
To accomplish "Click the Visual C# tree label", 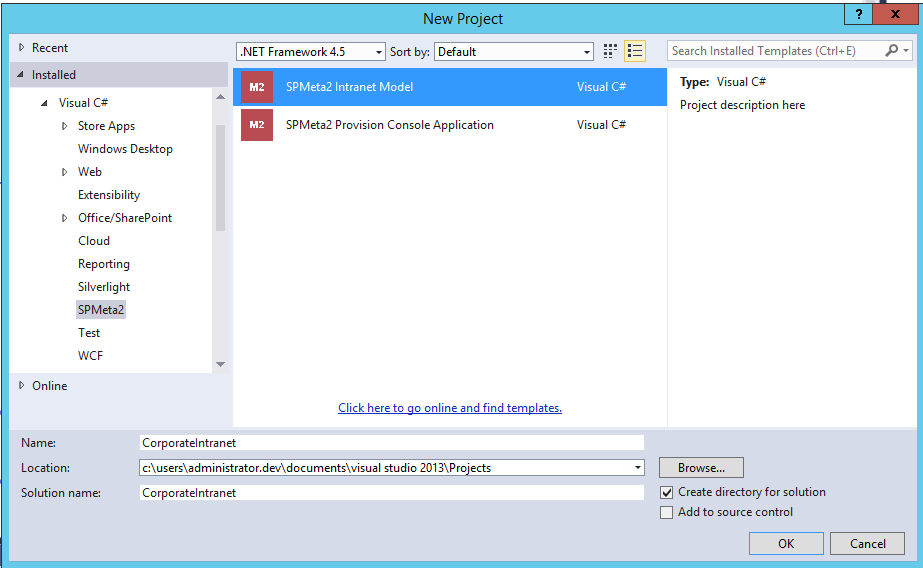I will (83, 102).
